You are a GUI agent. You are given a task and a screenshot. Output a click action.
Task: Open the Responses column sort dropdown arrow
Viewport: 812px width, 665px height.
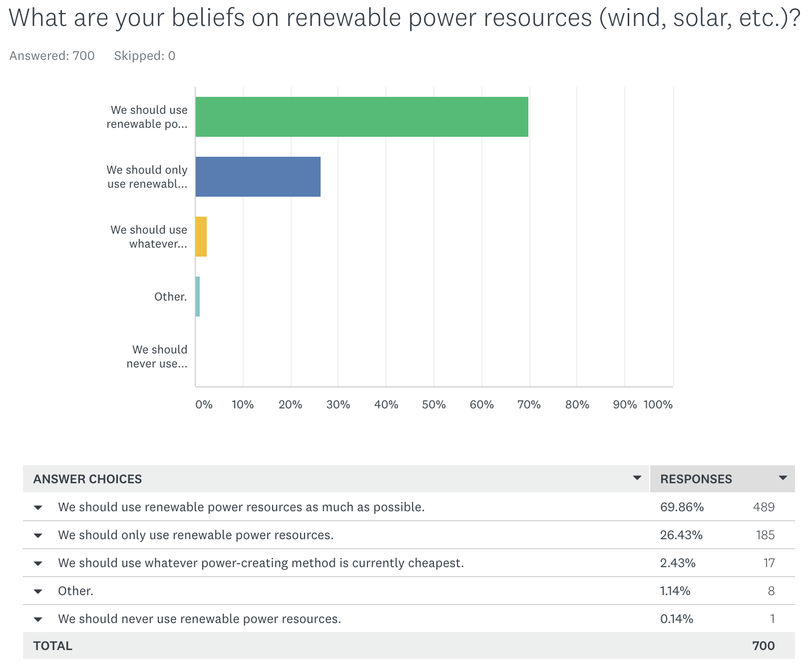pyautogui.click(x=783, y=478)
